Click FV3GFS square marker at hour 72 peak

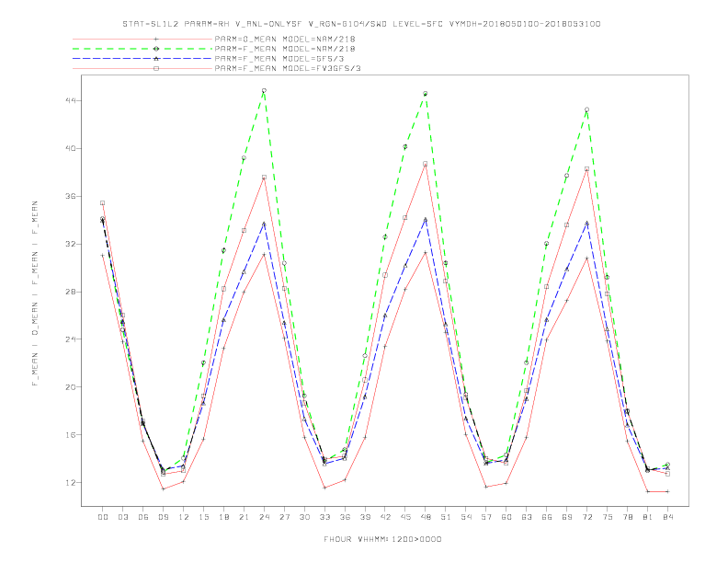tap(586, 169)
